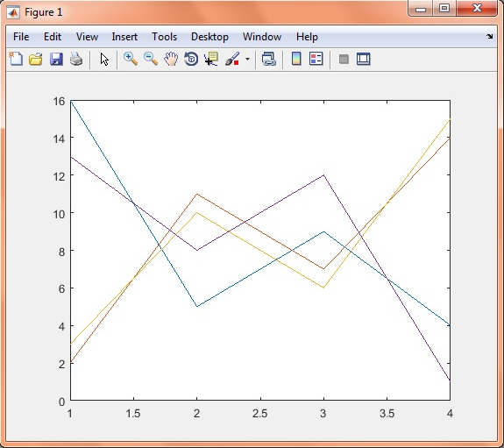The image size is (504, 448).
Task: Toggle the Edit Plot arrow tool
Action: pos(104,59)
